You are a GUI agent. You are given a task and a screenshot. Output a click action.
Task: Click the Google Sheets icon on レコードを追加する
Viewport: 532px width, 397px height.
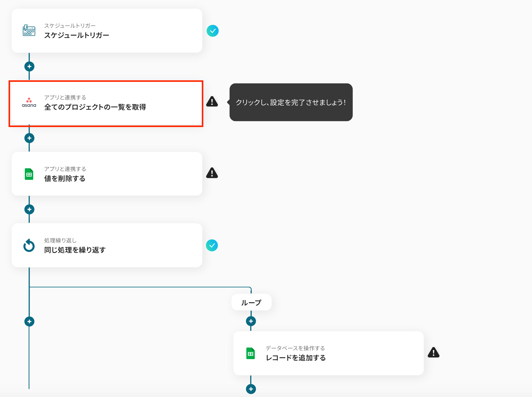tap(251, 353)
